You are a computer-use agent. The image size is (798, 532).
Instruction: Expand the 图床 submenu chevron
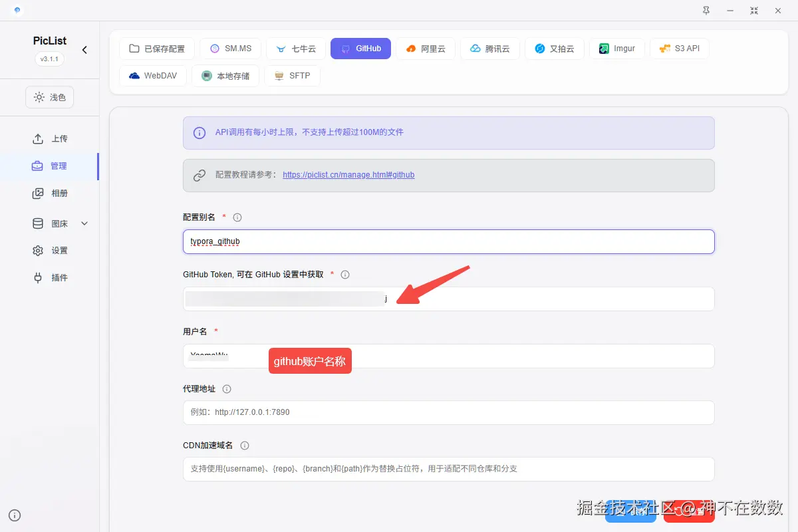click(84, 223)
